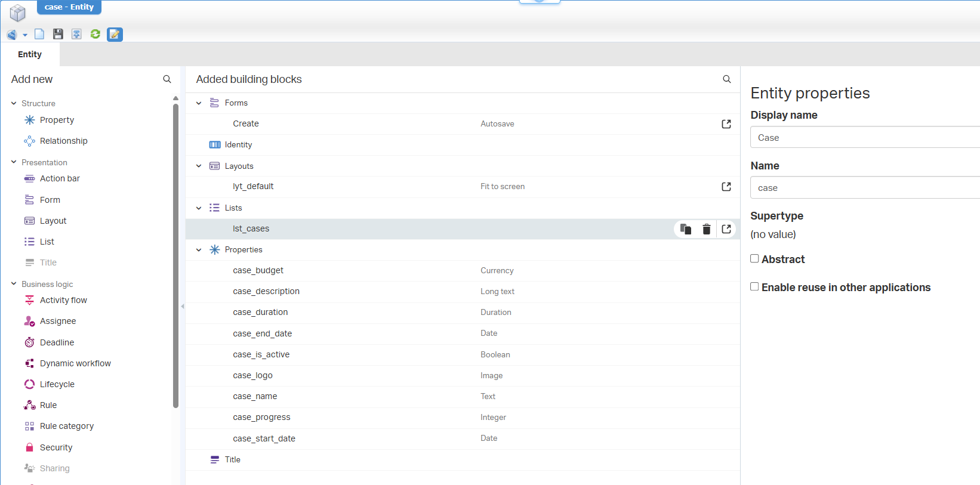Screen dimensions: 980x485
Task: Check Enable reuse in other applications
Action: (x=754, y=286)
